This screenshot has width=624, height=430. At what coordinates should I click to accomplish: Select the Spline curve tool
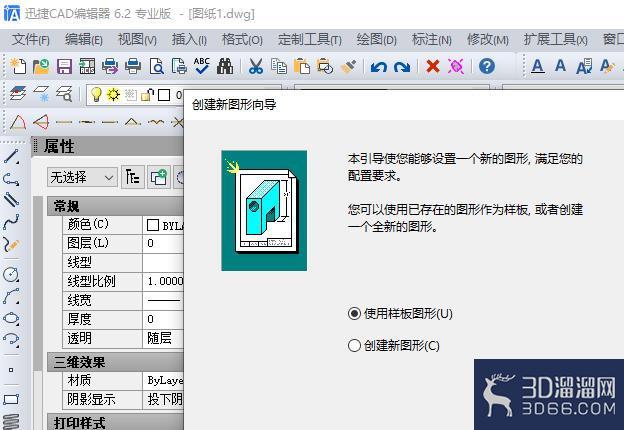(11, 222)
